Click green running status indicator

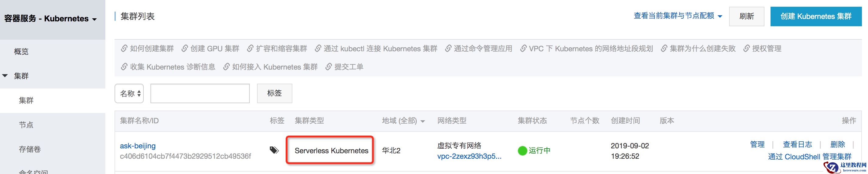coord(522,151)
